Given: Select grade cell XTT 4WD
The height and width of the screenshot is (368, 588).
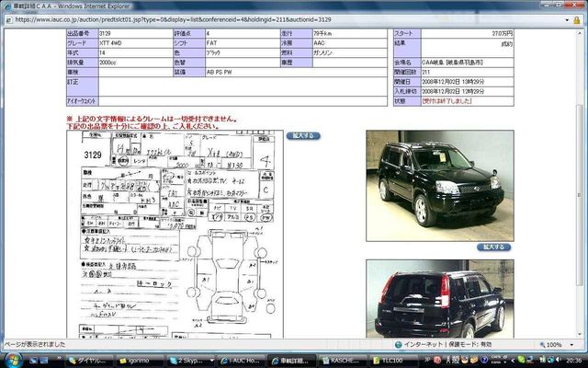Looking at the screenshot, I should click(135, 43).
